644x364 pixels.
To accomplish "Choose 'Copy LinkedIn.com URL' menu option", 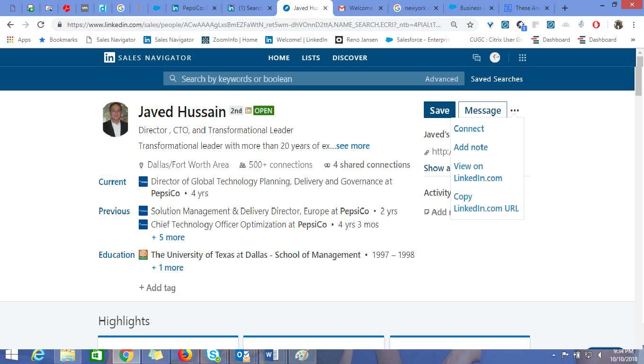I will 486,202.
